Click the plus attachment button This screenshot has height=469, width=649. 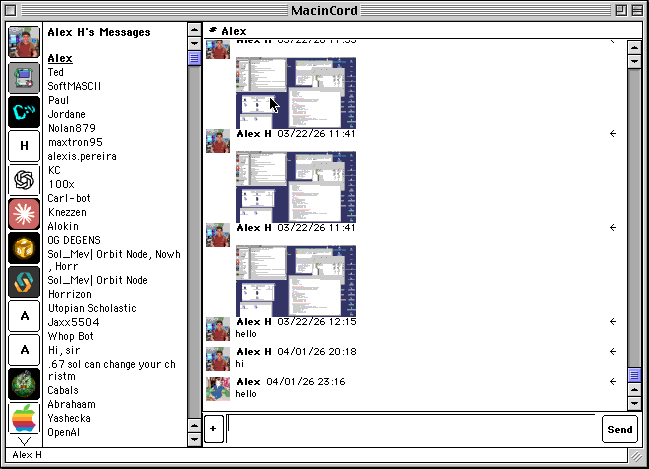click(x=213, y=429)
